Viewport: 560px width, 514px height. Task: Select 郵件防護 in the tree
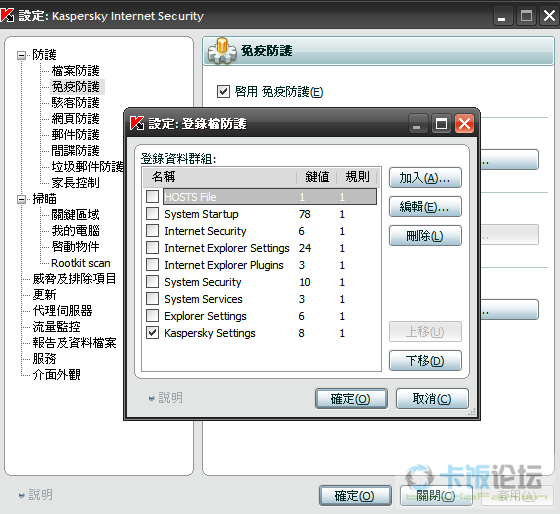tap(75, 135)
